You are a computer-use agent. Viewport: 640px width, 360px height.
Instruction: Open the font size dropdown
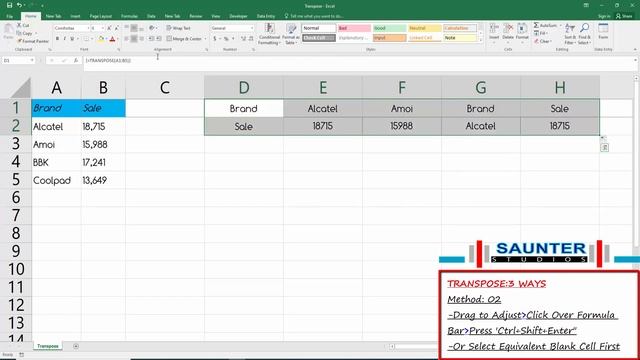103,28
